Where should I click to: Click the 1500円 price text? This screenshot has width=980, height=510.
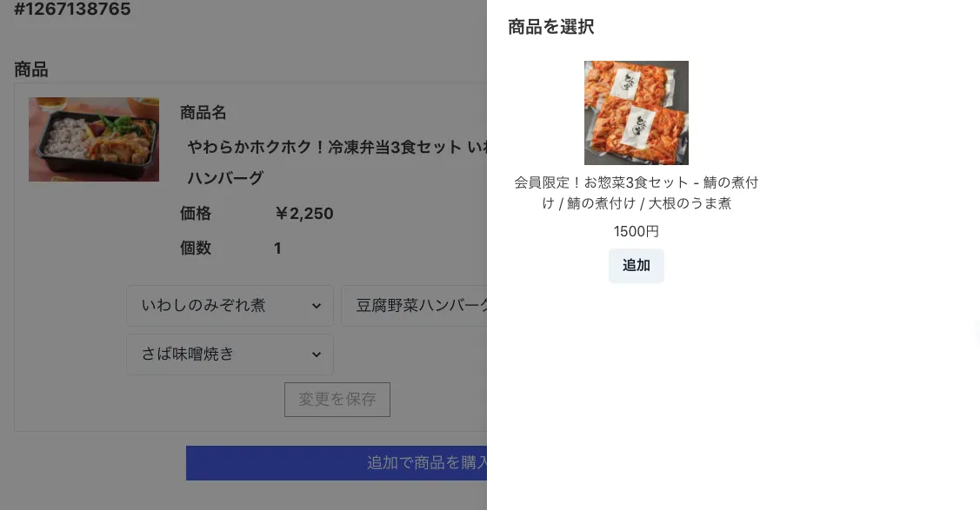[637, 232]
